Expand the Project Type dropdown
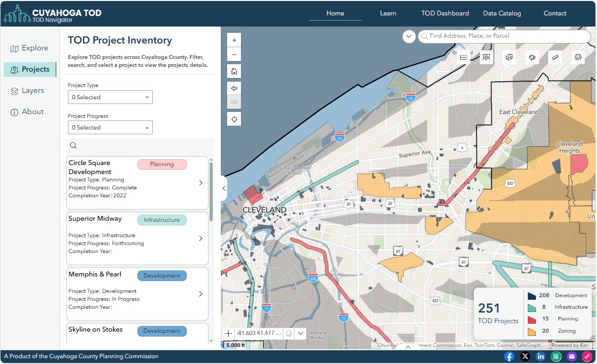 pyautogui.click(x=110, y=97)
